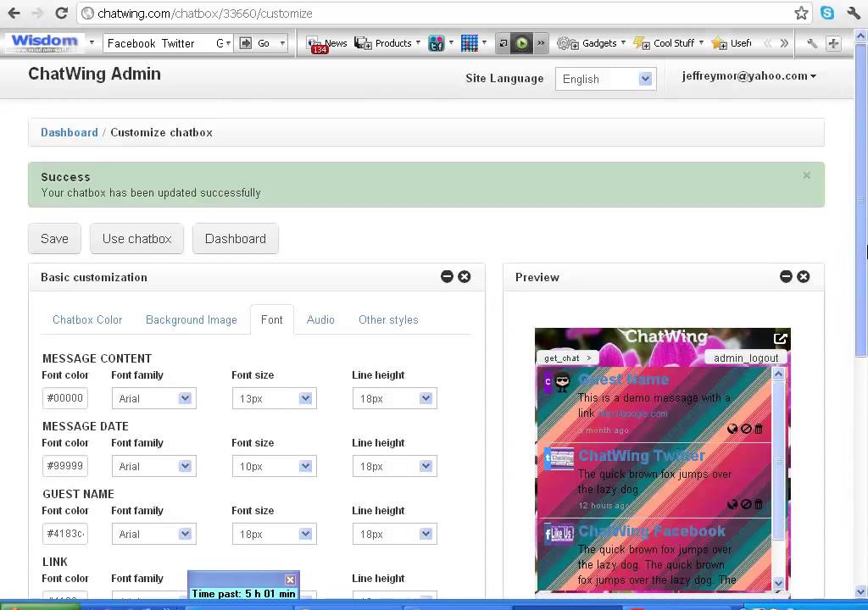Open Message Content font size dropdown
Viewport: 868px width, 610px height.
[x=274, y=398]
